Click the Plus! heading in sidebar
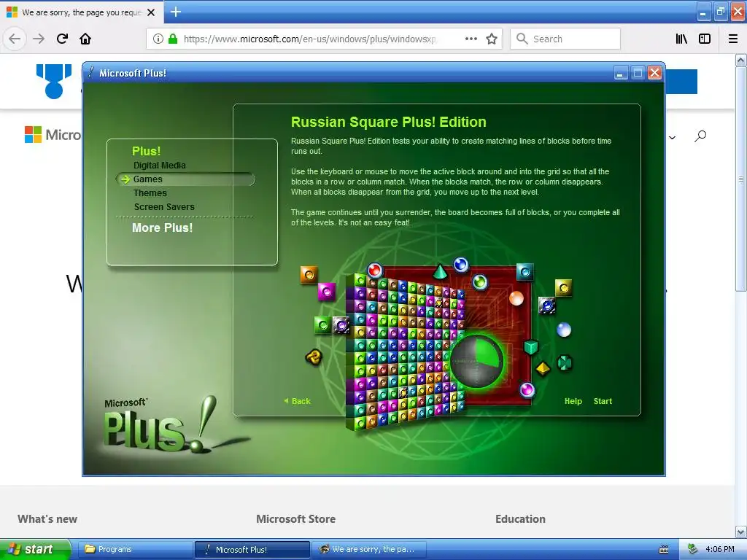Screen dimensions: 747x560 coord(146,151)
